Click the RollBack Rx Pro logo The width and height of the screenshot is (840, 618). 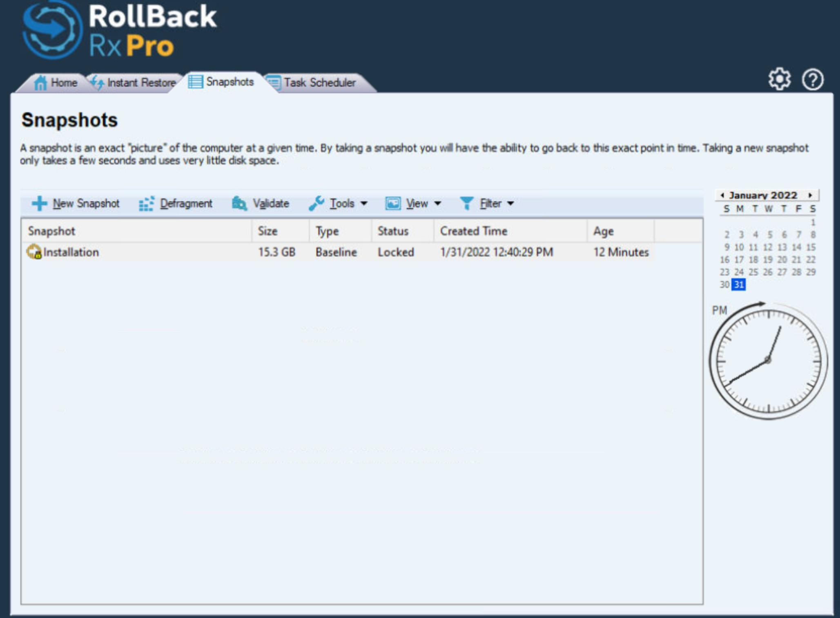pos(120,31)
